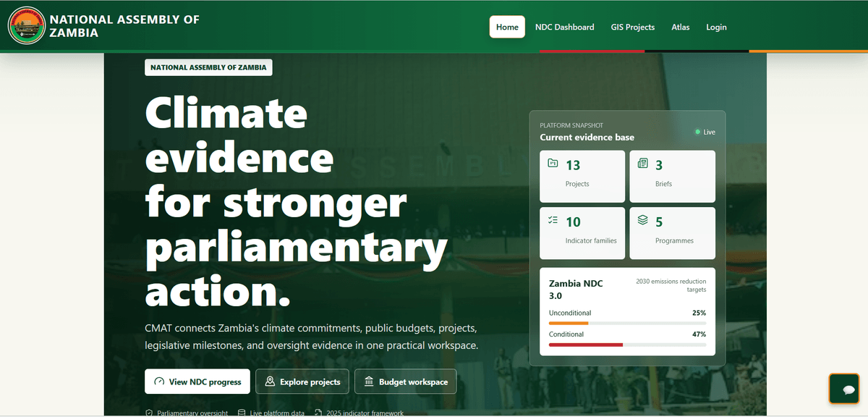Click the layers icon on Programmes card
Image resolution: width=868 pixels, height=417 pixels.
point(642,220)
